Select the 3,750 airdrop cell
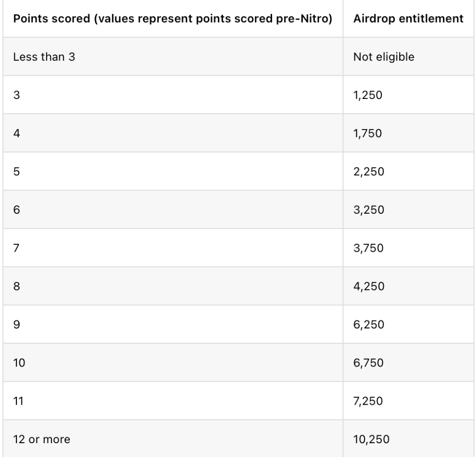This screenshot has height=459, width=476. [x=369, y=248]
